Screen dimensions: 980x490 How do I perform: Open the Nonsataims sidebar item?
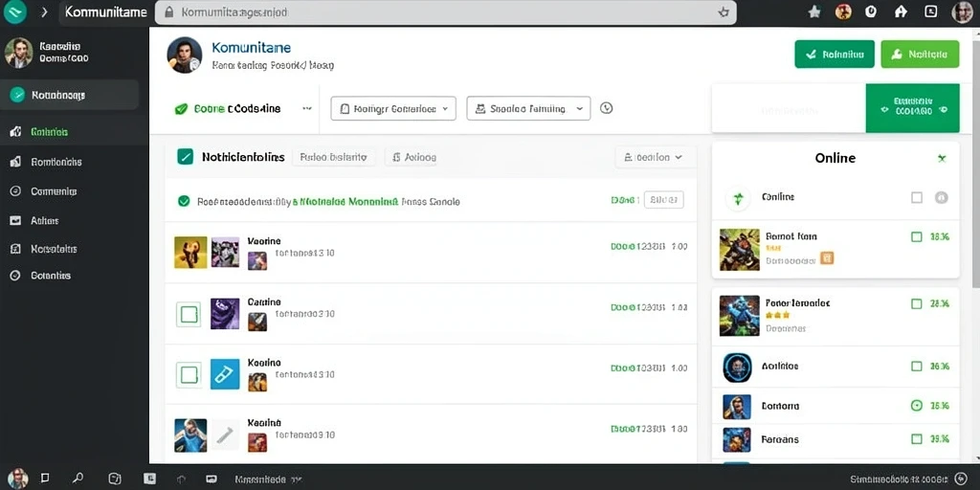click(x=75, y=249)
